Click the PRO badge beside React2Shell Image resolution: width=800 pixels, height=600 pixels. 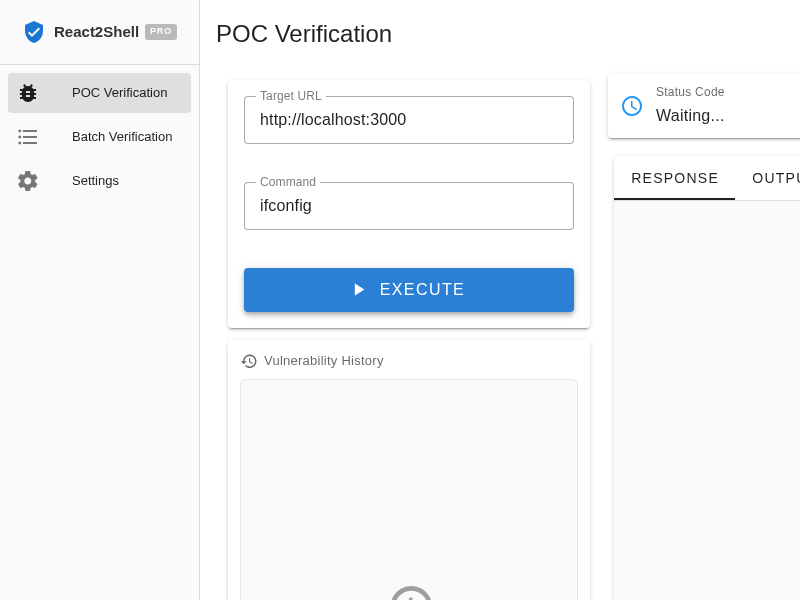pos(161,32)
